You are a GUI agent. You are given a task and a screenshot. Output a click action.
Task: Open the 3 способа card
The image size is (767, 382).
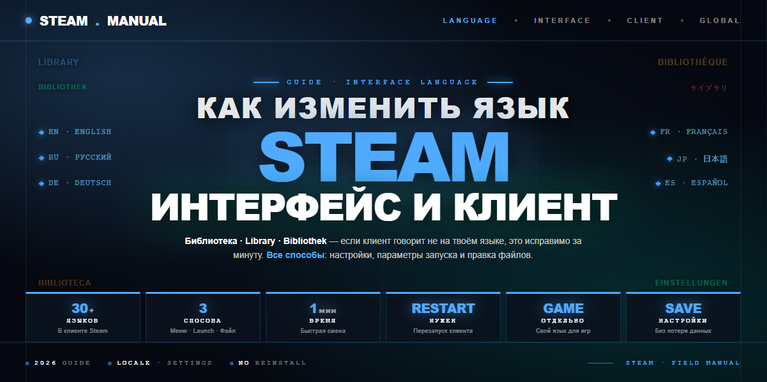tap(203, 317)
